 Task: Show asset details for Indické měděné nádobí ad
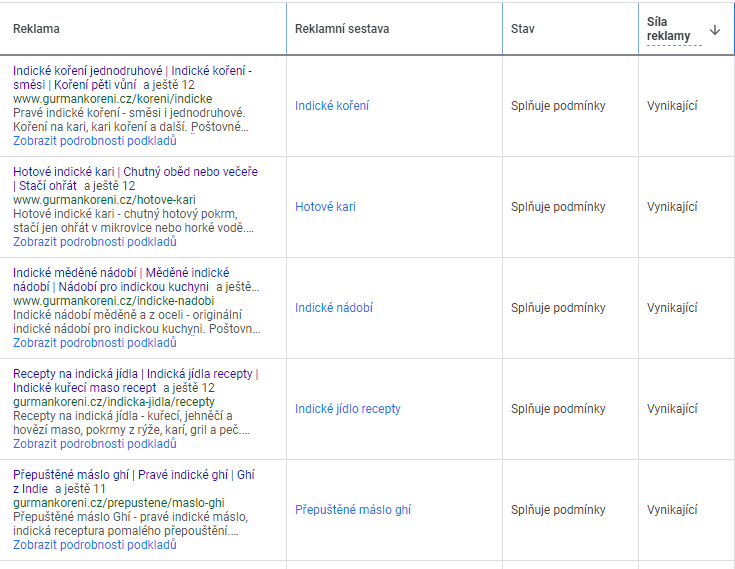tap(95, 343)
